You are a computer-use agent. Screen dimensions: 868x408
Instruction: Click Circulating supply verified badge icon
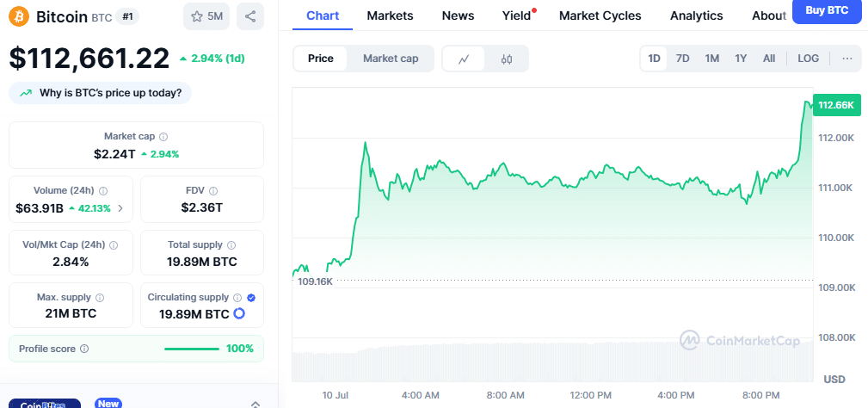pyautogui.click(x=251, y=297)
